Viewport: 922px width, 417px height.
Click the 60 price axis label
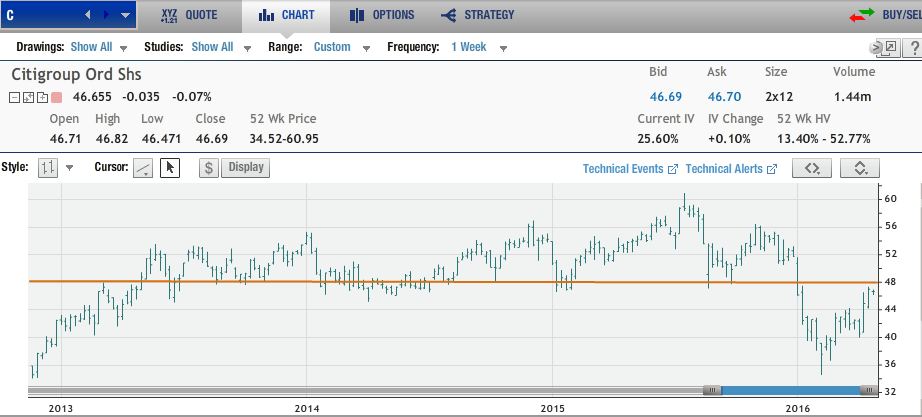pyautogui.click(x=890, y=199)
